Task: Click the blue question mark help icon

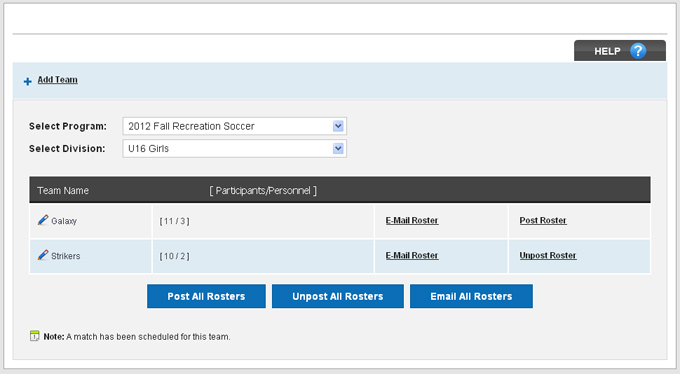Action: 638,51
